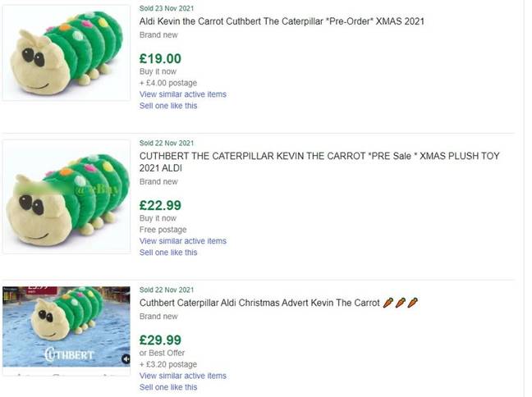
Task: Click the 'or Best Offer' text
Action: pyautogui.click(x=163, y=354)
